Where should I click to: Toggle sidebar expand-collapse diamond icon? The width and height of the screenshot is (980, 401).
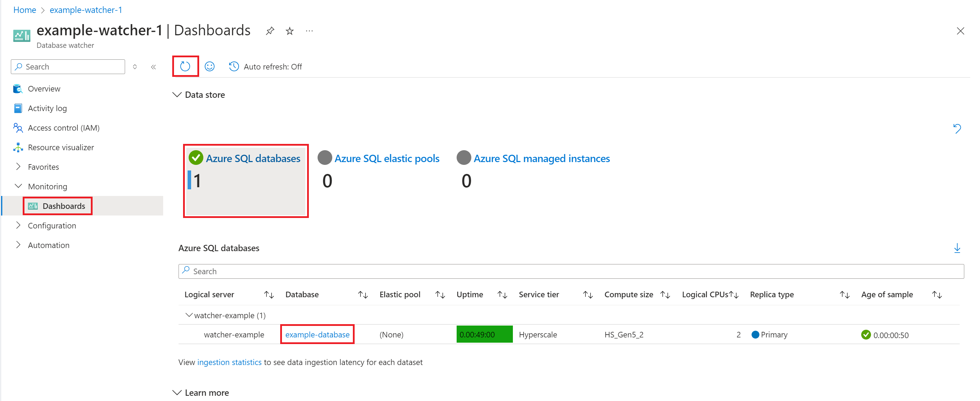coord(135,67)
